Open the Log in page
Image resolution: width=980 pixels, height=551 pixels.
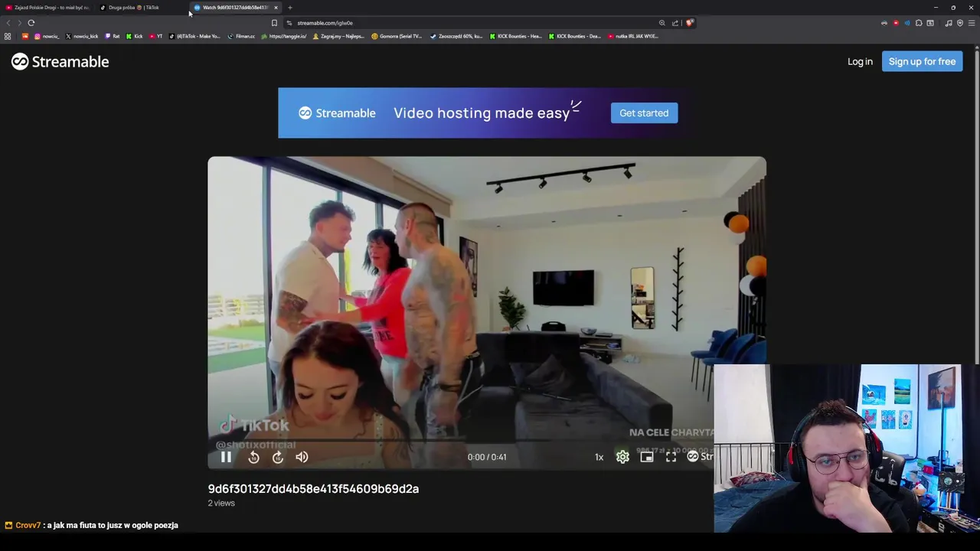(x=860, y=61)
